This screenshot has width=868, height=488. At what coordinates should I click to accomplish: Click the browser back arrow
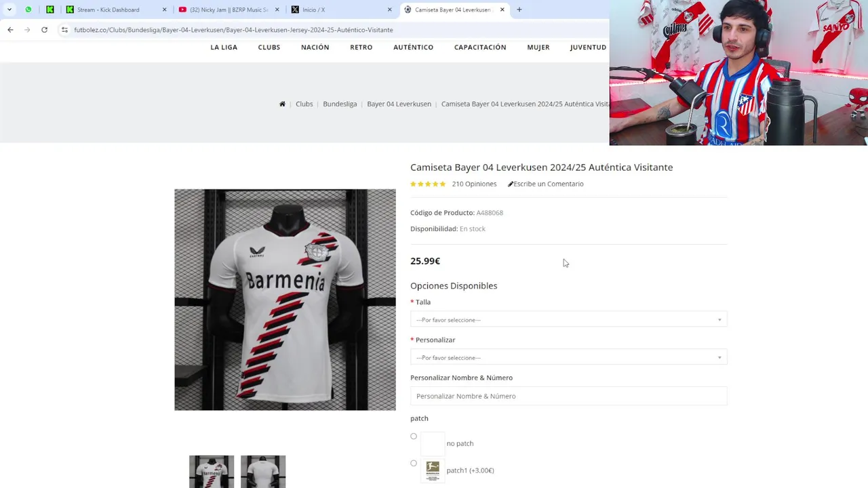[10, 30]
